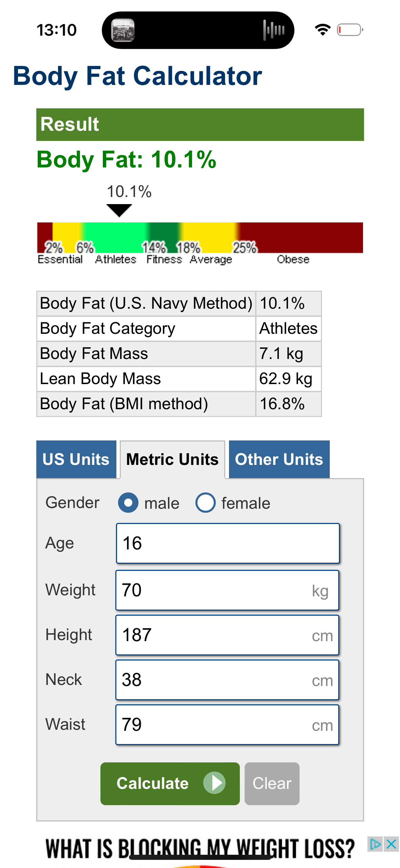Tap the Wi-Fi status icon

[x=323, y=30]
